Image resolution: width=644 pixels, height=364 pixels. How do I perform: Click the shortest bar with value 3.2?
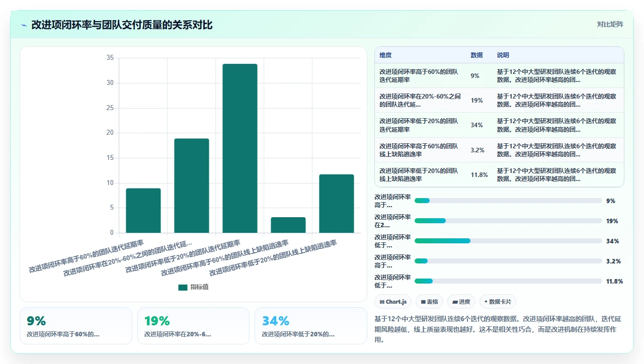pyautogui.click(x=288, y=225)
